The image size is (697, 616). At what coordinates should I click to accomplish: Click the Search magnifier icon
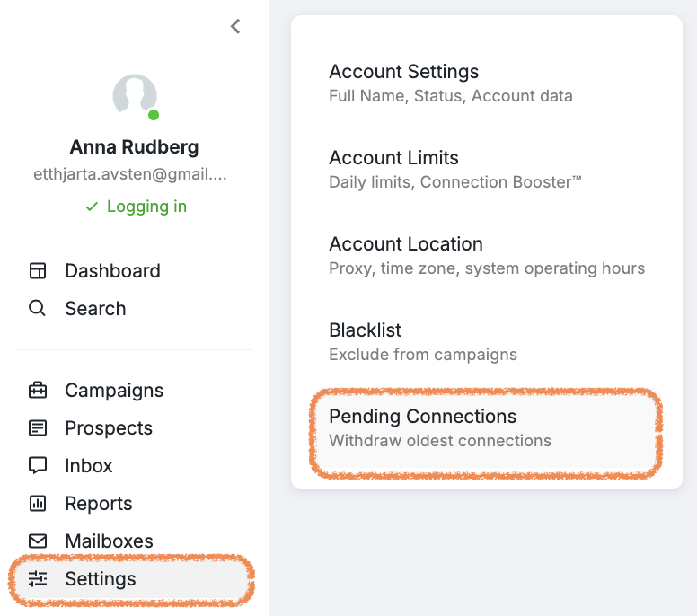pyautogui.click(x=38, y=309)
